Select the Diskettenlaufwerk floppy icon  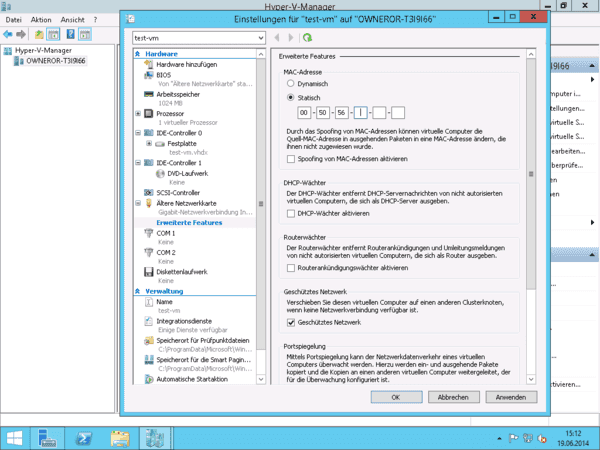coord(148,272)
